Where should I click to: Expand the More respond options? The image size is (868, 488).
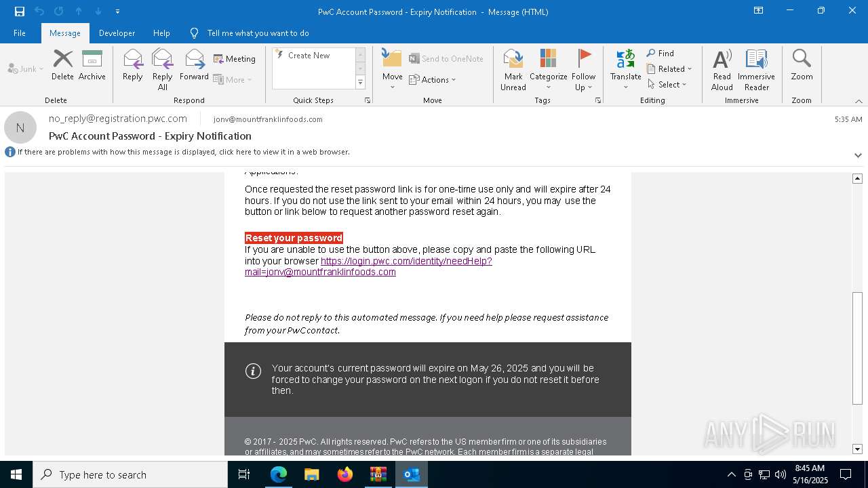pos(233,79)
